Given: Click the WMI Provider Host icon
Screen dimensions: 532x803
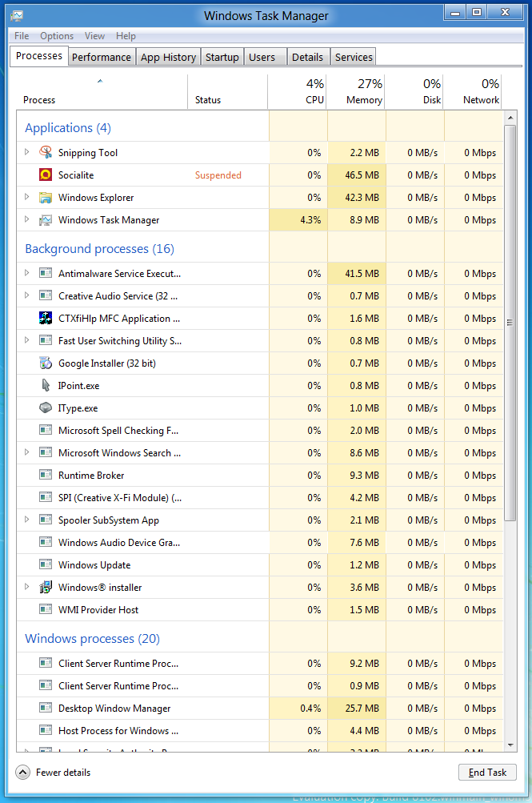Looking at the screenshot, I should pyautogui.click(x=46, y=609).
